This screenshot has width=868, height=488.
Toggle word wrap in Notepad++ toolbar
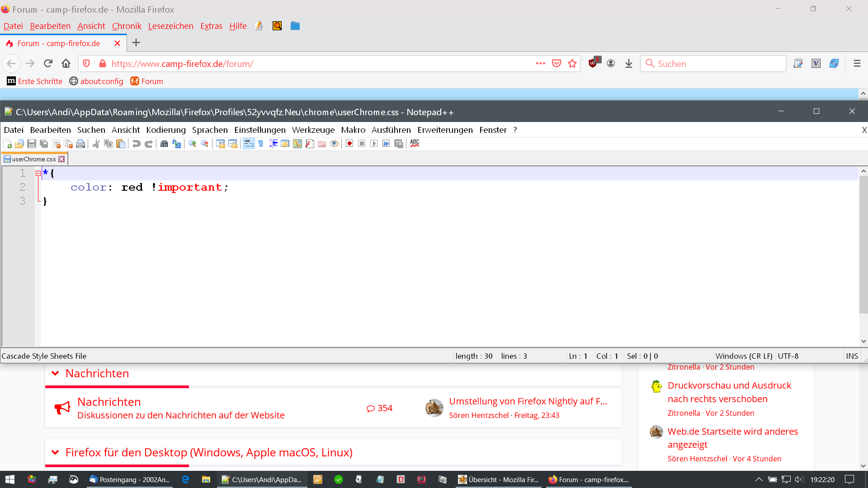pos(248,144)
